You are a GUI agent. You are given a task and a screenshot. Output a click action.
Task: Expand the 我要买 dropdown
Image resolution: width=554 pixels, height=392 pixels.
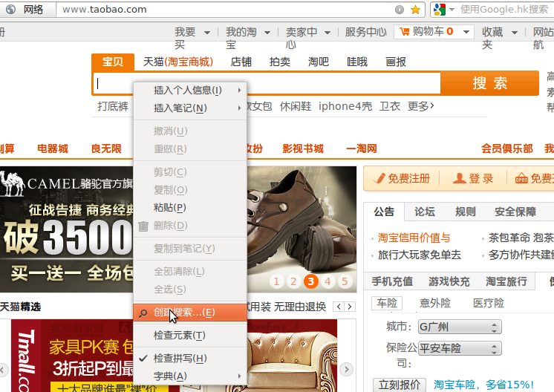coord(207,33)
